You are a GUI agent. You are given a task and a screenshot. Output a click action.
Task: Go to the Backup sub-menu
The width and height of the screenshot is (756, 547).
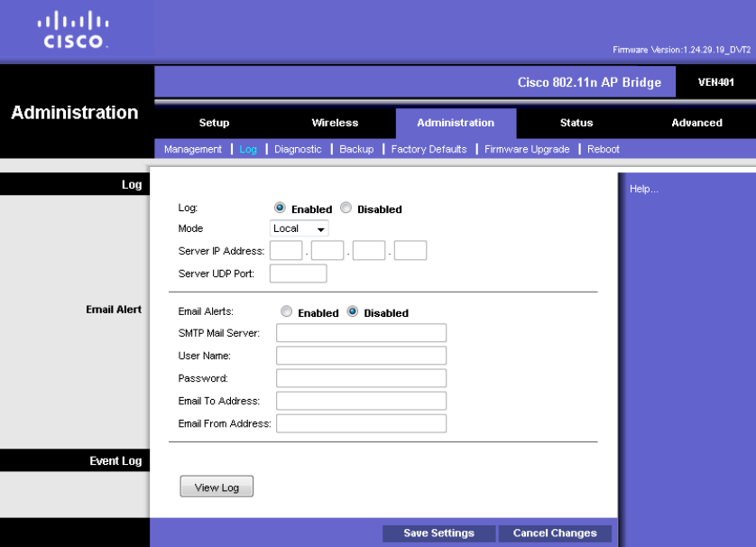point(356,149)
